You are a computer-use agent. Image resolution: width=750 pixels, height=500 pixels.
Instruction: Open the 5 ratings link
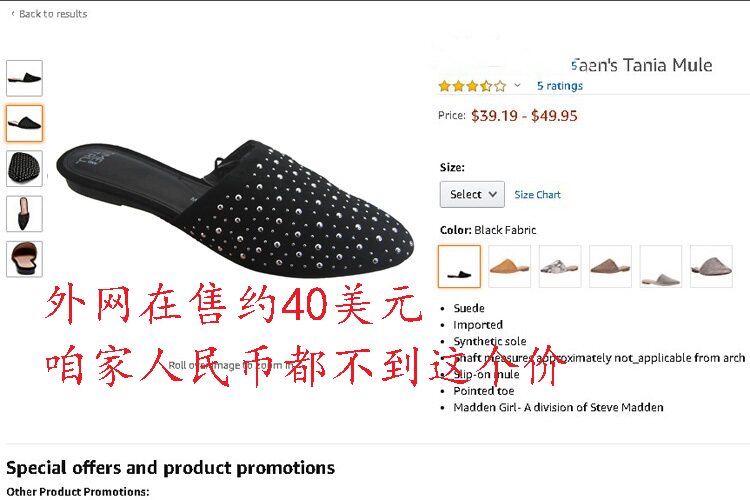[560, 86]
